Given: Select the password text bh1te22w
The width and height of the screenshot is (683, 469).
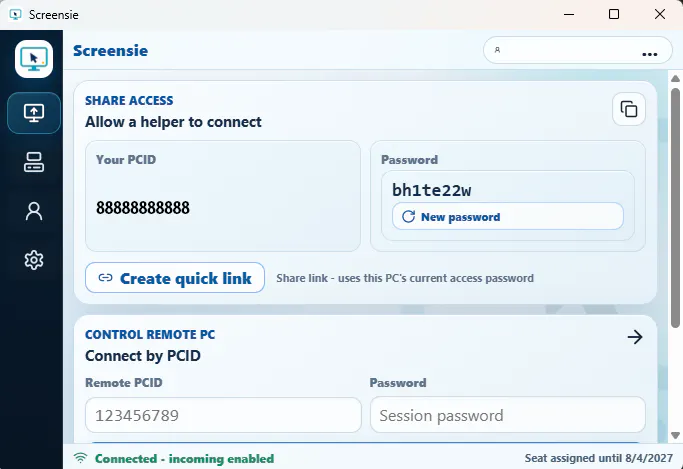Looking at the screenshot, I should tap(431, 190).
